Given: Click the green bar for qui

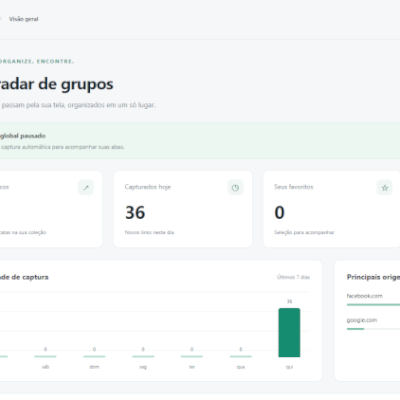Looking at the screenshot, I should pyautogui.click(x=289, y=332).
